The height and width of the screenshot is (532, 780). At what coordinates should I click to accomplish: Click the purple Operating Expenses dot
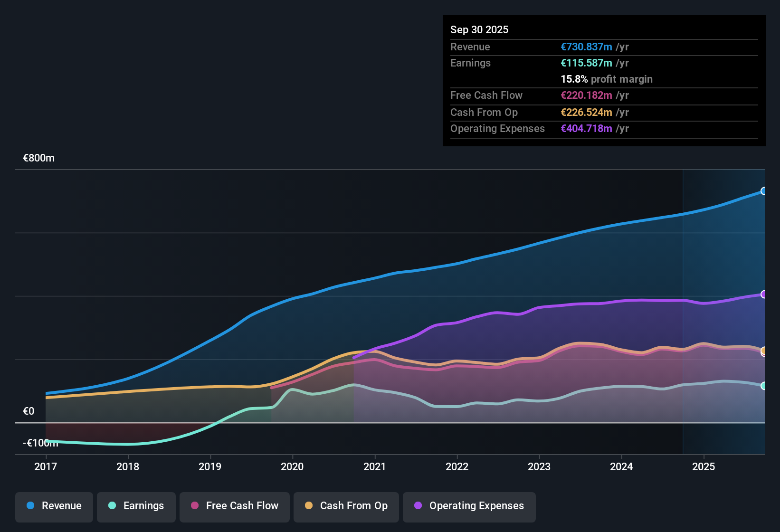coord(418,505)
